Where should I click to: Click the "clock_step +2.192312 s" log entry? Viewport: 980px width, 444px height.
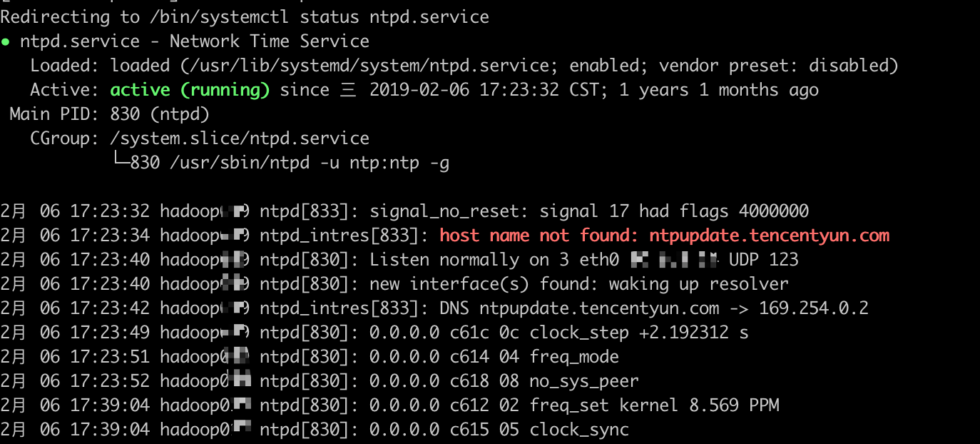tap(638, 333)
